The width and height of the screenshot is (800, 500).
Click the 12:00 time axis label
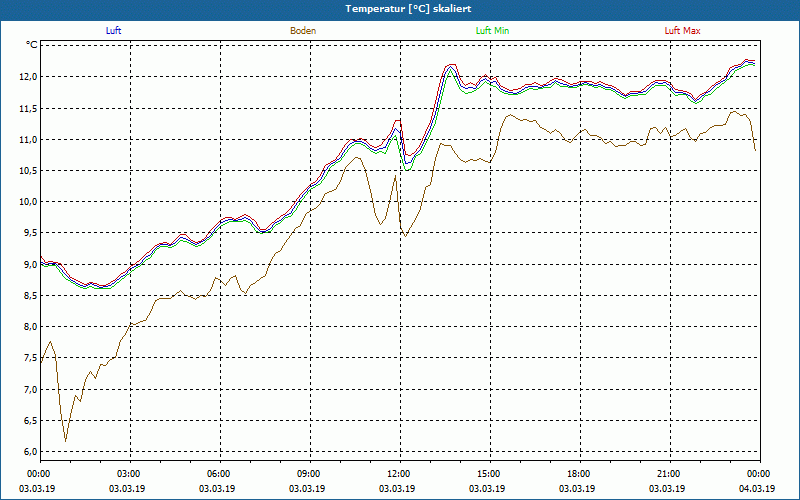[x=400, y=474]
